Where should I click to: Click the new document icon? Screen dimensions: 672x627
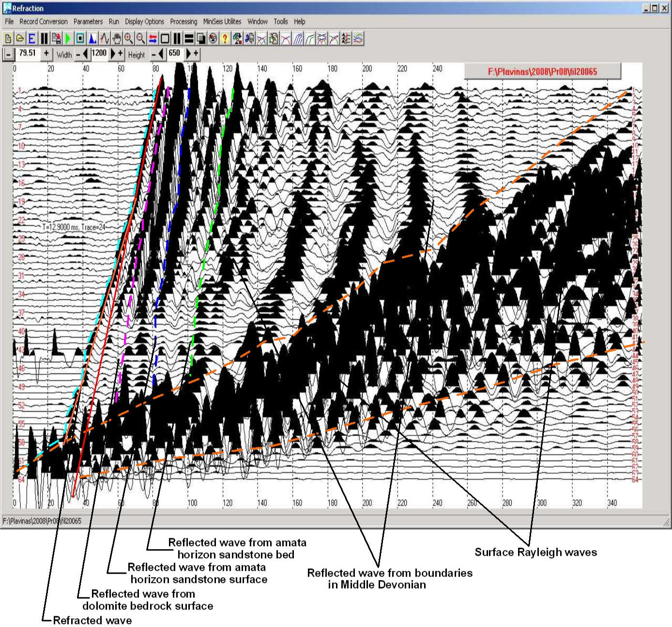[8, 39]
